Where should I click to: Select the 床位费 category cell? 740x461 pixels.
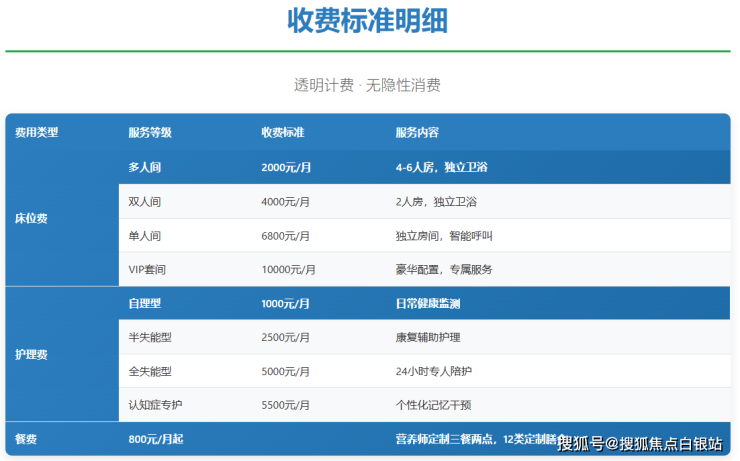(31, 218)
